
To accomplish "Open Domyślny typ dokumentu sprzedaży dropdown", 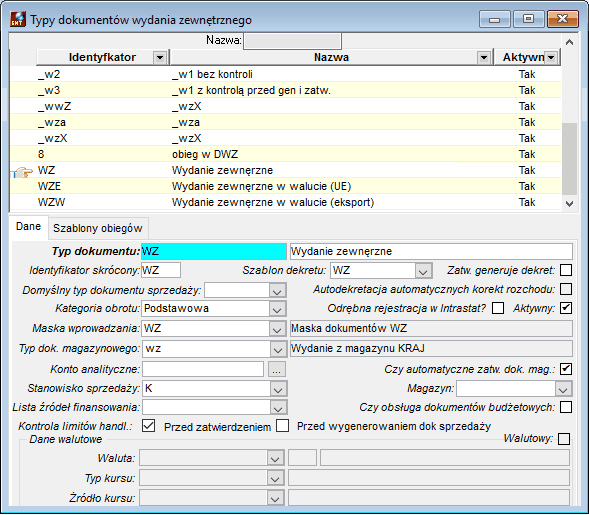I will [277, 290].
